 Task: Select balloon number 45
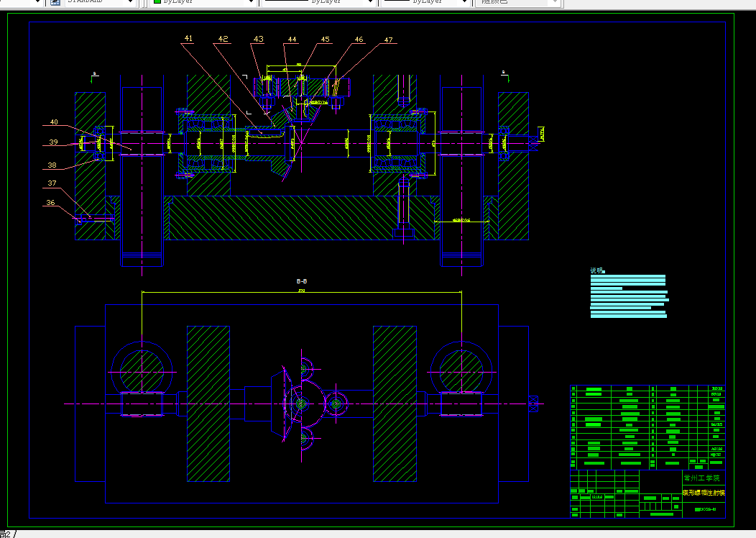(326, 39)
